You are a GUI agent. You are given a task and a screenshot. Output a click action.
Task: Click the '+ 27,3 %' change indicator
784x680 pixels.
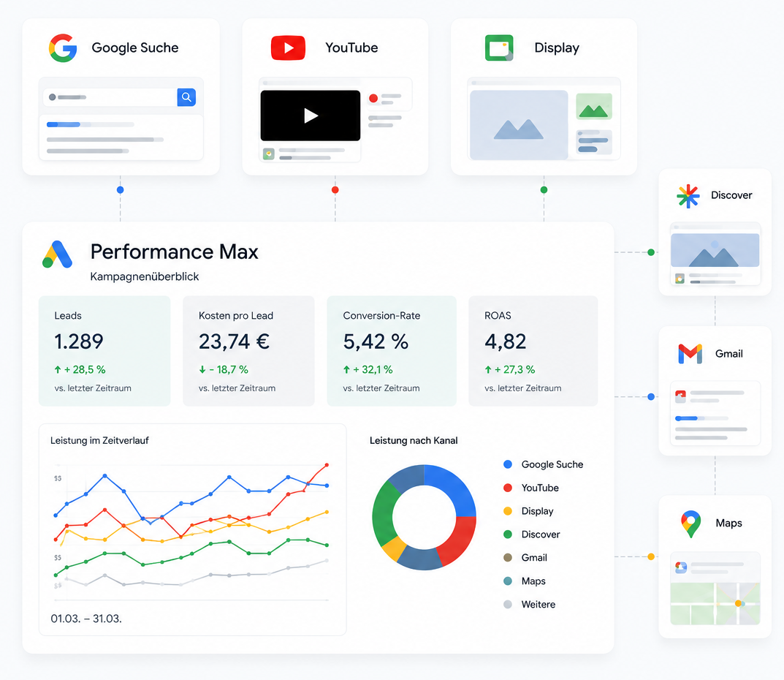tap(509, 370)
